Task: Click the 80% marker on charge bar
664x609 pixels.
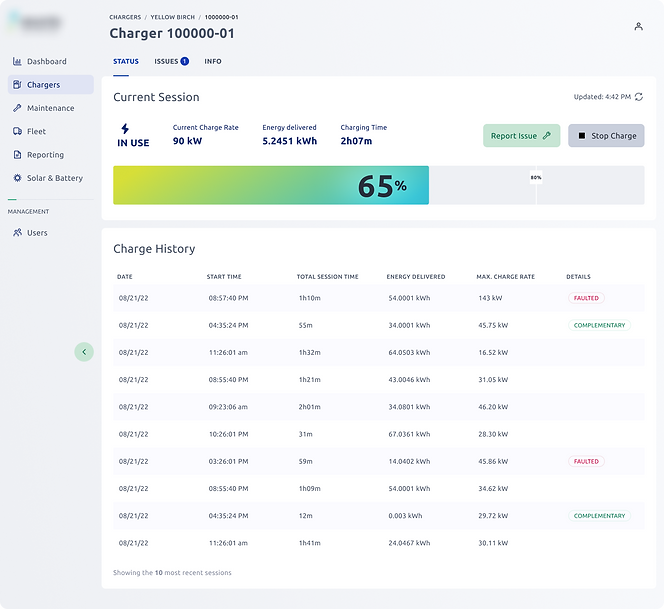Action: (x=536, y=177)
